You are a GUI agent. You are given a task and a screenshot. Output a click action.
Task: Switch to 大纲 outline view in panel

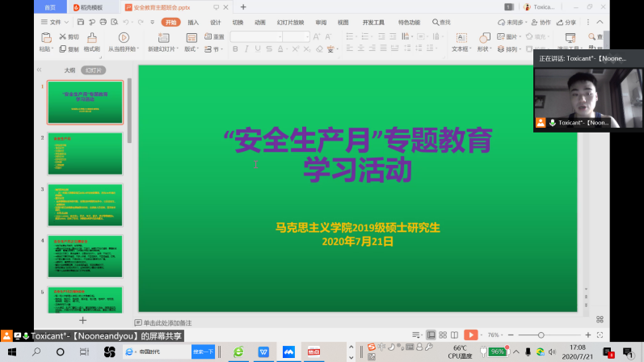69,70
